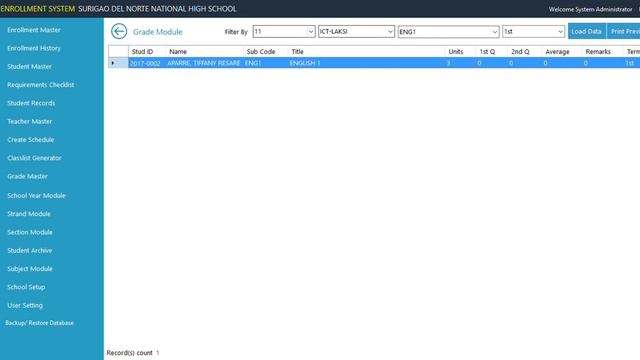This screenshot has width=640, height=360.
Task: Open User Setting
Action: (25, 305)
